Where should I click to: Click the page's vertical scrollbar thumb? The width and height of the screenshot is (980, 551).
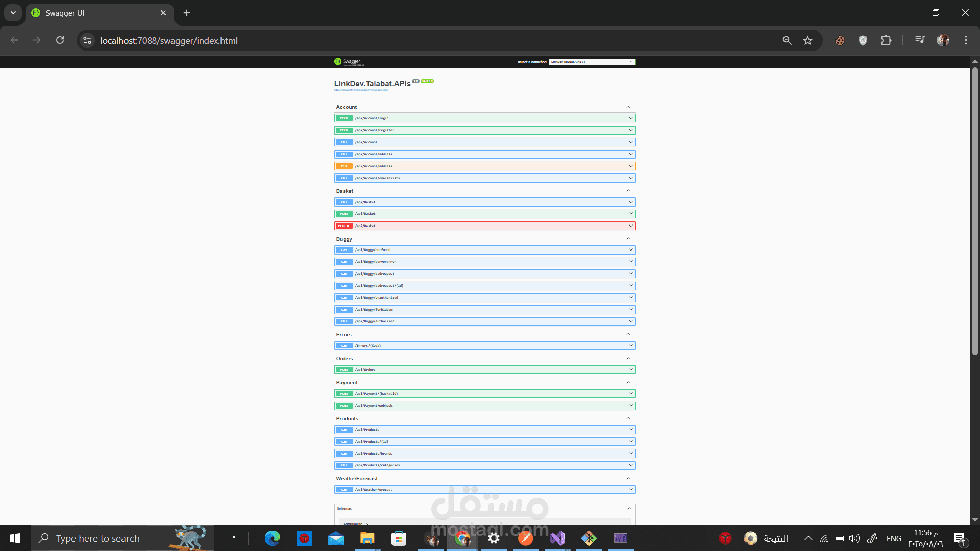click(975, 211)
